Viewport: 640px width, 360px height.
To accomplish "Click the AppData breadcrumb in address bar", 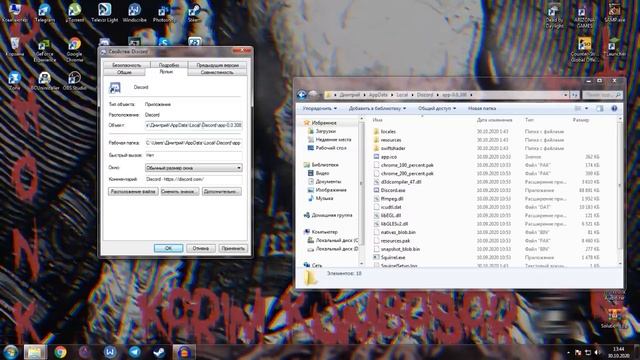I will click(378, 95).
